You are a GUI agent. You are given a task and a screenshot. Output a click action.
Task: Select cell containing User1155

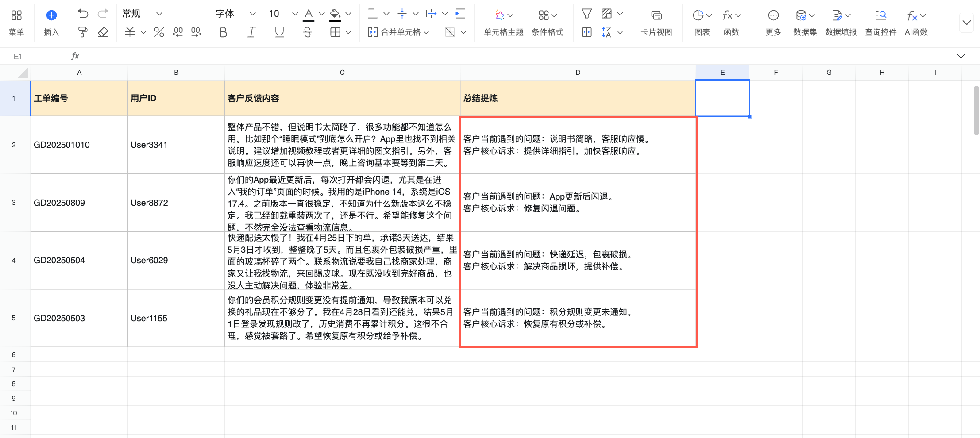[x=176, y=318]
